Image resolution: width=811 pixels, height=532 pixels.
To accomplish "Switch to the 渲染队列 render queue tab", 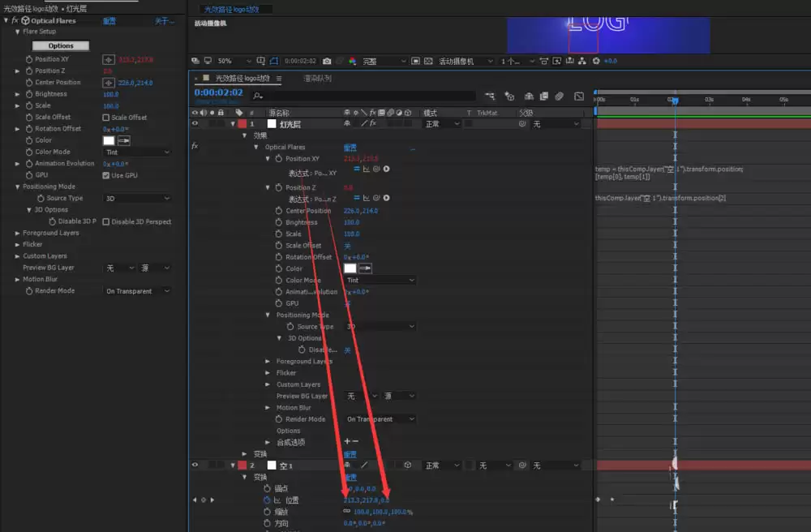I will coord(317,79).
